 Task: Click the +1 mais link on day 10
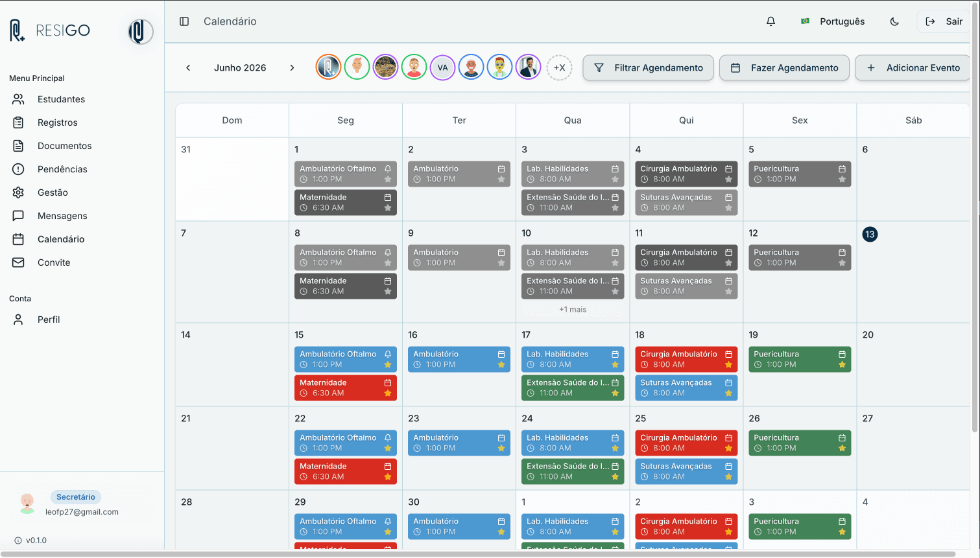coord(573,310)
